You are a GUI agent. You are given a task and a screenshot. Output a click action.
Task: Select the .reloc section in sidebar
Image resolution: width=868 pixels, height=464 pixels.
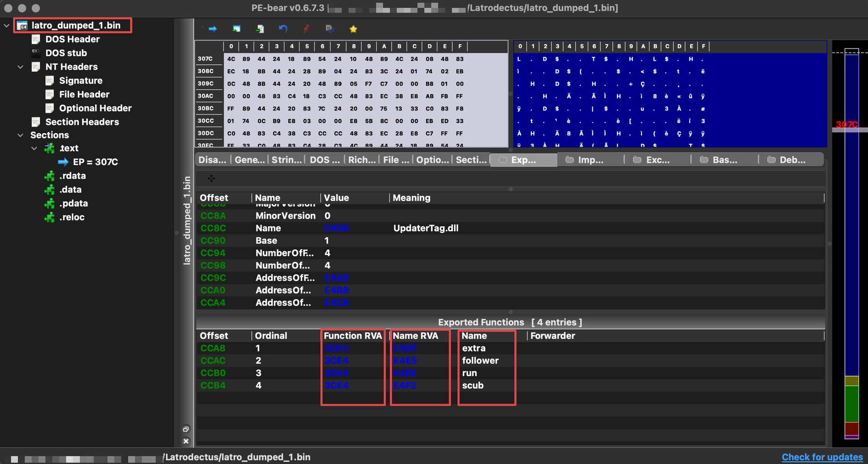tap(71, 217)
